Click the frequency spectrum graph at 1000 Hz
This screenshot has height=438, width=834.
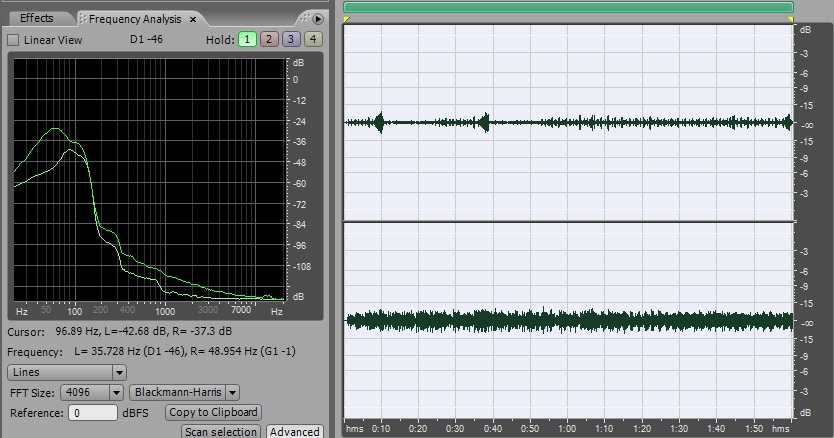point(165,180)
